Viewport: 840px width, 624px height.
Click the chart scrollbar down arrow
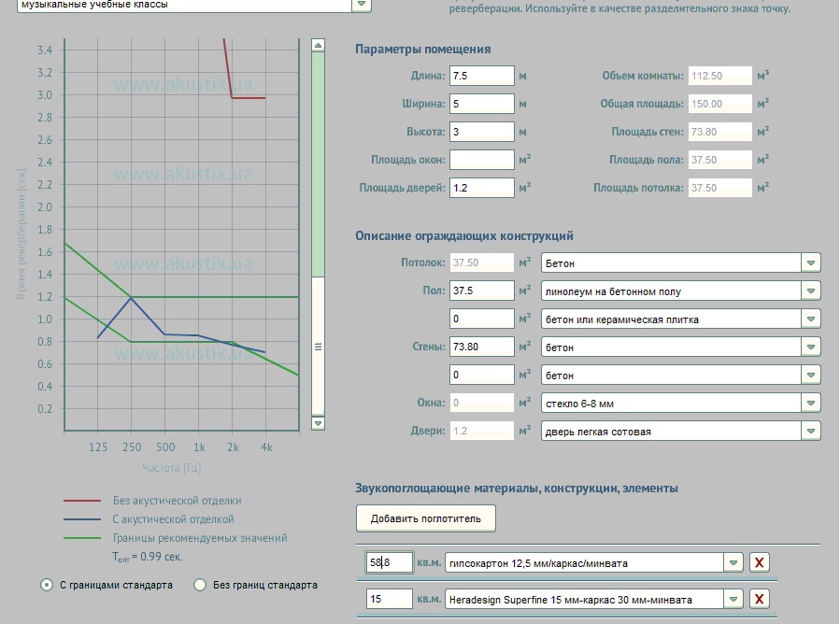coord(318,423)
